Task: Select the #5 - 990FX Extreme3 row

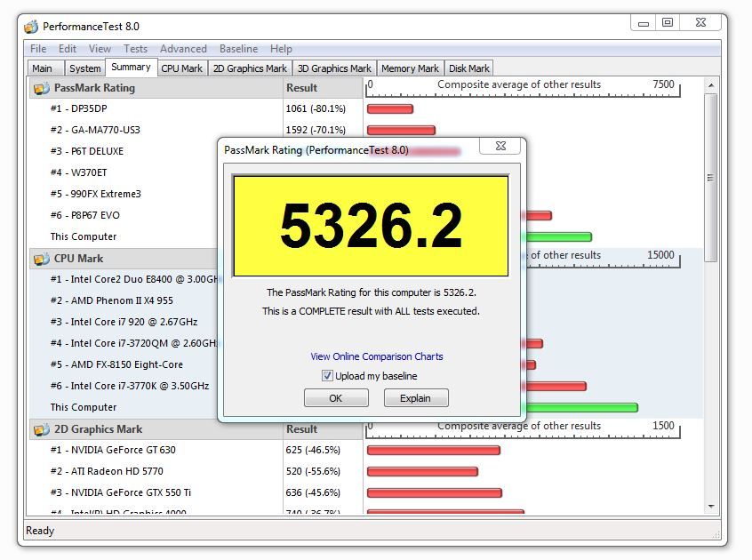Action: (x=96, y=194)
